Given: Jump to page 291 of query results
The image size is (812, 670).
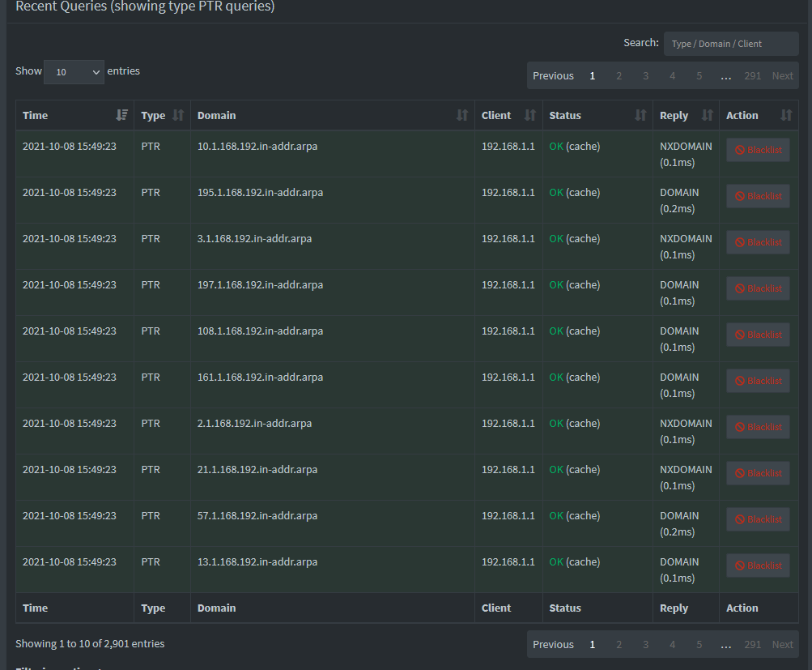Looking at the screenshot, I should (751, 75).
